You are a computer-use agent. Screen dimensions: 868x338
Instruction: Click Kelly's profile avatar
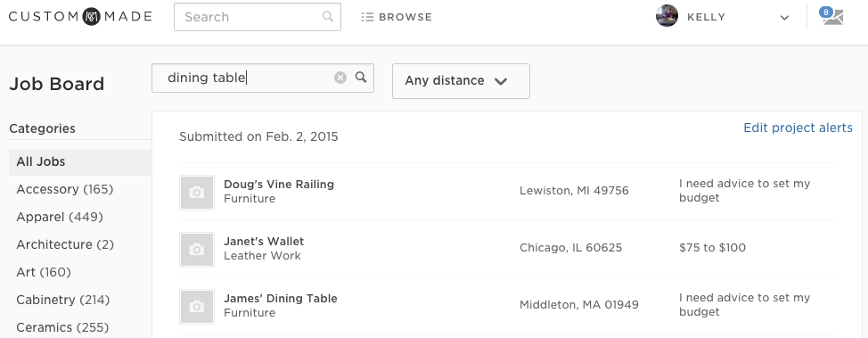click(667, 16)
